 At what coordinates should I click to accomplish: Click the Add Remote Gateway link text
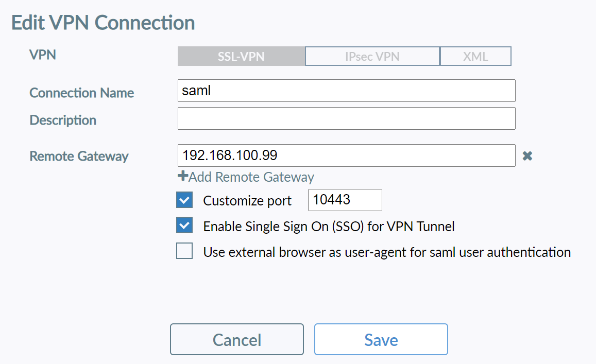251,177
